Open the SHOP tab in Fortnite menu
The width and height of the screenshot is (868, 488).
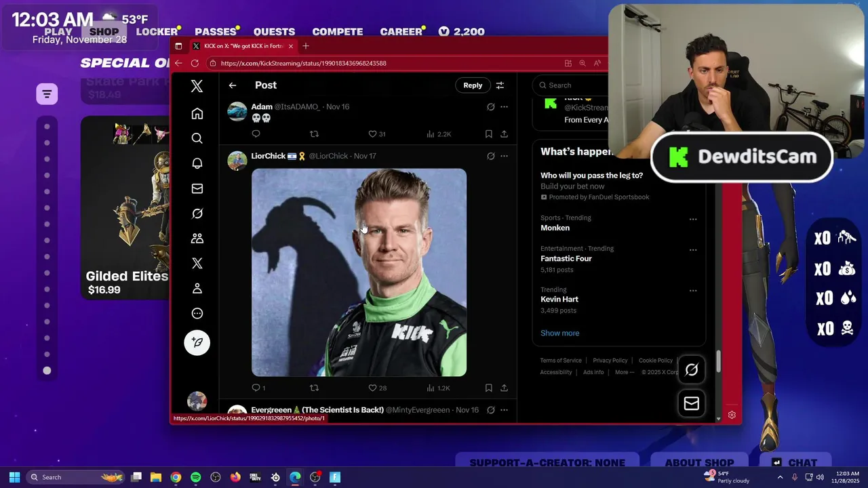pos(104,32)
